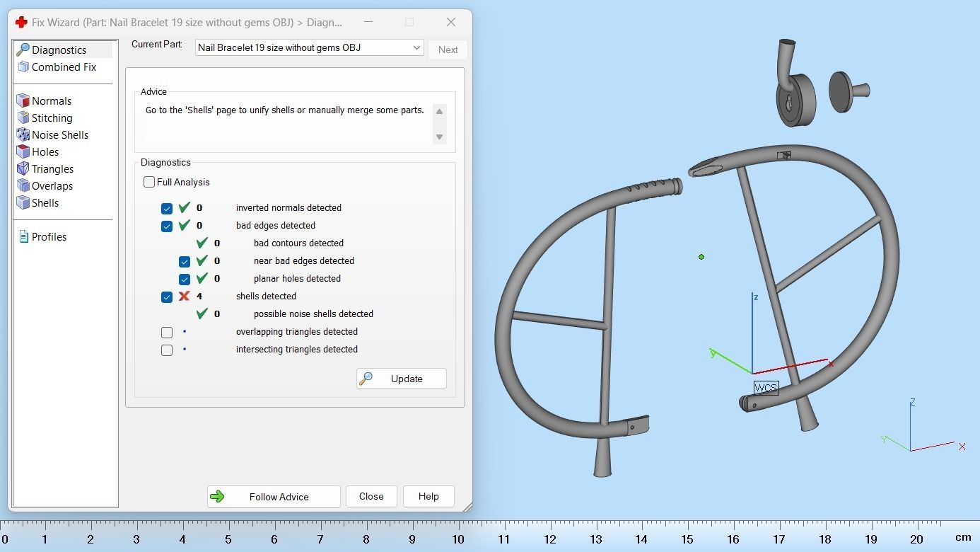The image size is (980, 552).
Task: Click the Follow Advice button
Action: [x=274, y=496]
